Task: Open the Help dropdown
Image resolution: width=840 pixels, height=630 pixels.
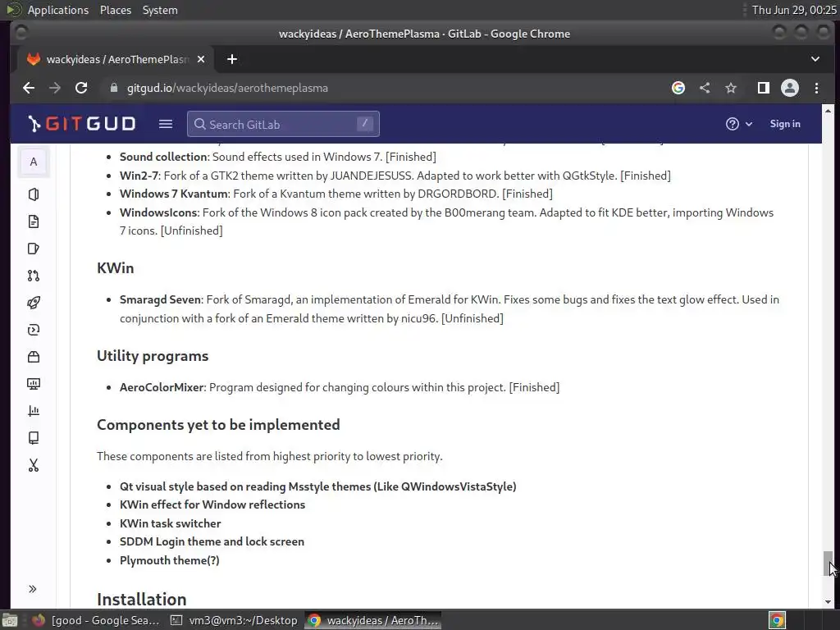Action: (x=739, y=124)
